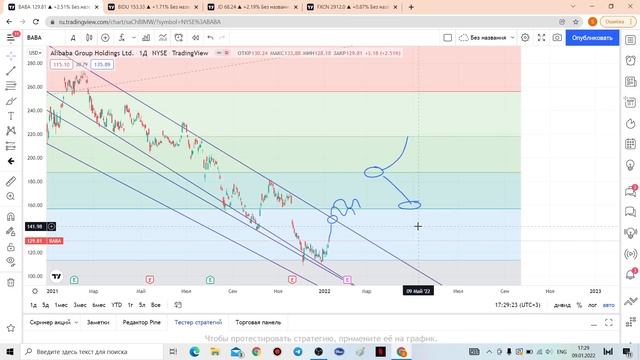Image resolution: width=640 pixels, height=360 pixels.
Task: Activate the ruler measure tool
Action: tap(11, 181)
